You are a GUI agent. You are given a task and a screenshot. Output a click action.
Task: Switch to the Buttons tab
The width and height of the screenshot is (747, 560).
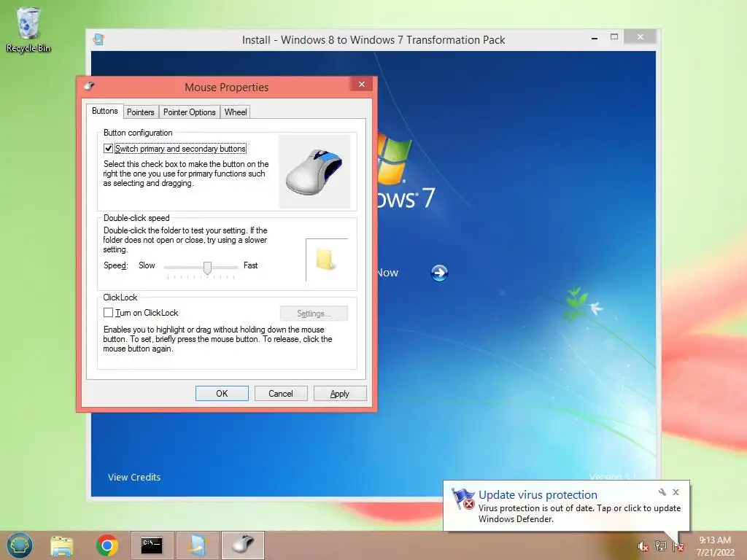tap(105, 111)
